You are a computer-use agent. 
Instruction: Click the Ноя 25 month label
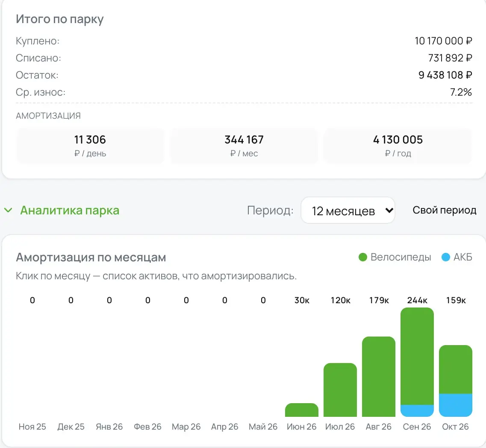pyautogui.click(x=32, y=427)
